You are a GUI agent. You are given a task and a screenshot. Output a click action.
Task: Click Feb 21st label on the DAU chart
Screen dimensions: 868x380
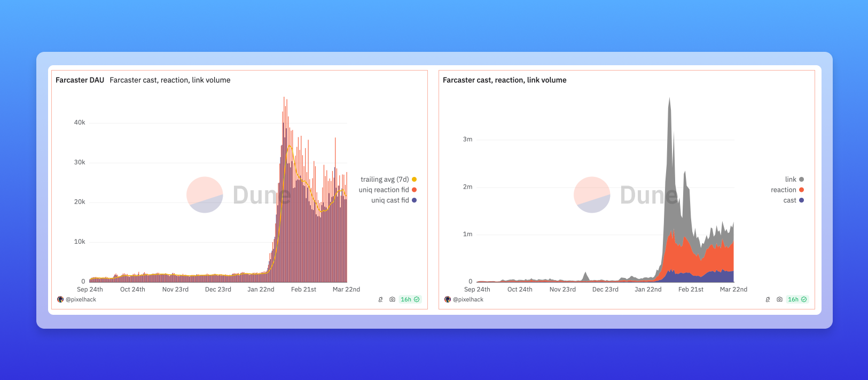(x=303, y=290)
